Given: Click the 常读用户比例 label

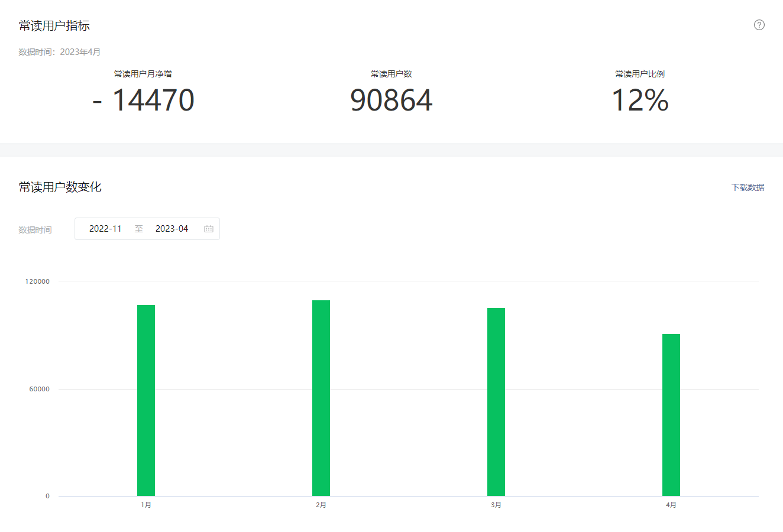Looking at the screenshot, I should click(640, 74).
